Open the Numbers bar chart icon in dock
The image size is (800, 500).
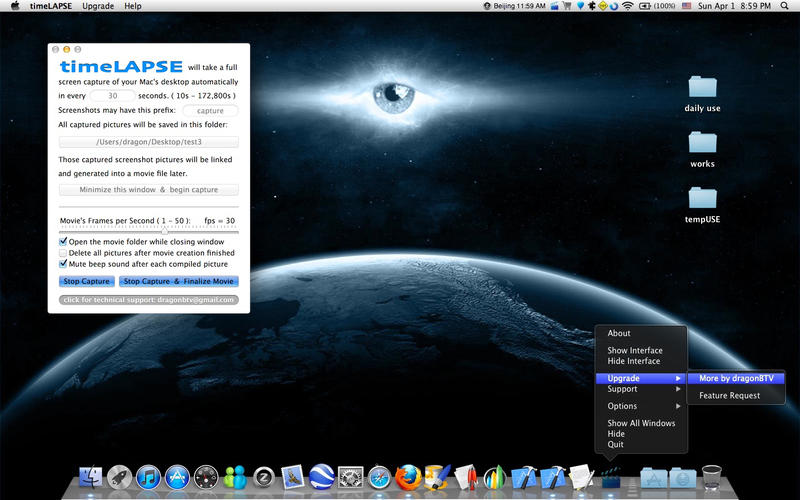(494, 478)
